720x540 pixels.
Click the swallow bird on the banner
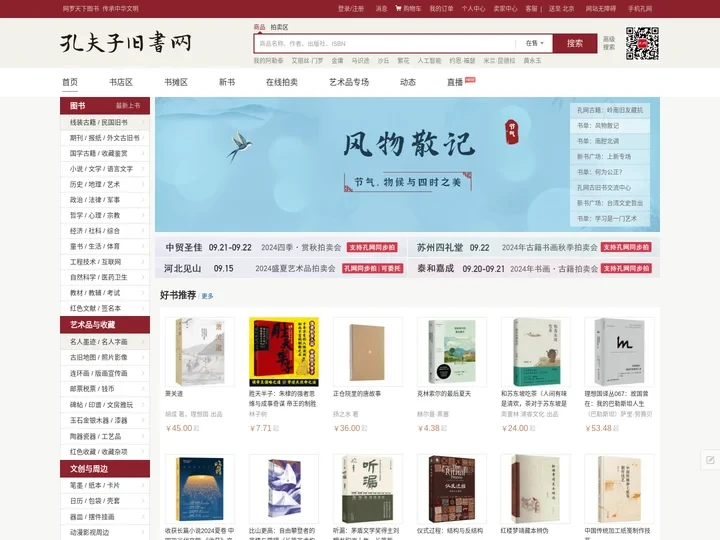click(239, 146)
